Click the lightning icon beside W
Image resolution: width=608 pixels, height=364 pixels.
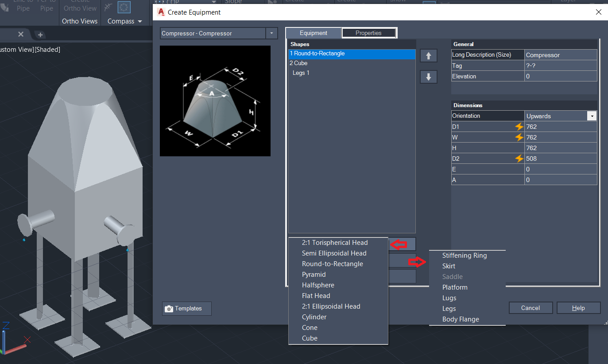coord(519,137)
